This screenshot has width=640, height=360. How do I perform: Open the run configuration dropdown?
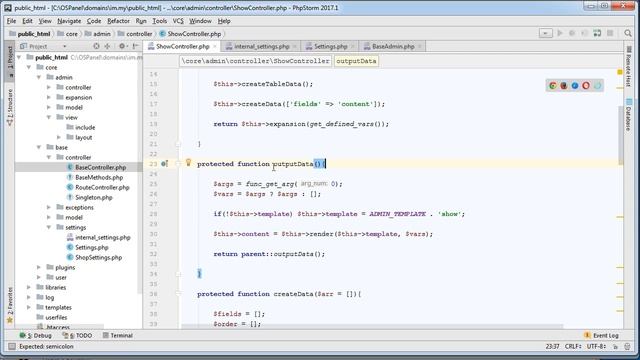[545, 33]
